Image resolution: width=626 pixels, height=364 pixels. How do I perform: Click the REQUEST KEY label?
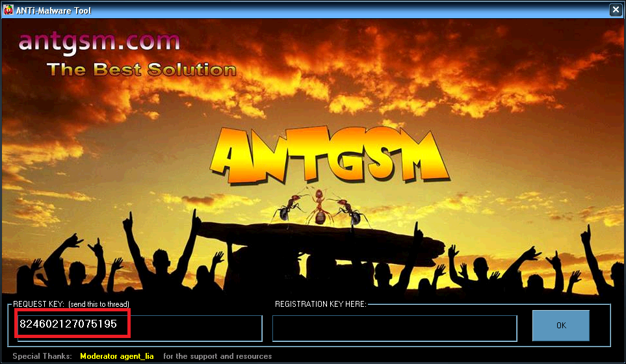[71, 304]
